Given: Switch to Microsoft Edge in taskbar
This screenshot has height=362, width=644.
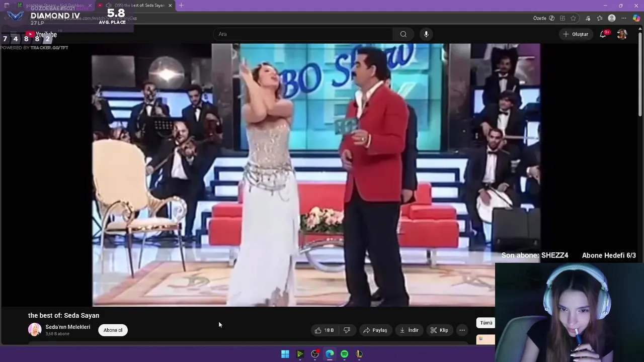Looking at the screenshot, I should click(330, 354).
